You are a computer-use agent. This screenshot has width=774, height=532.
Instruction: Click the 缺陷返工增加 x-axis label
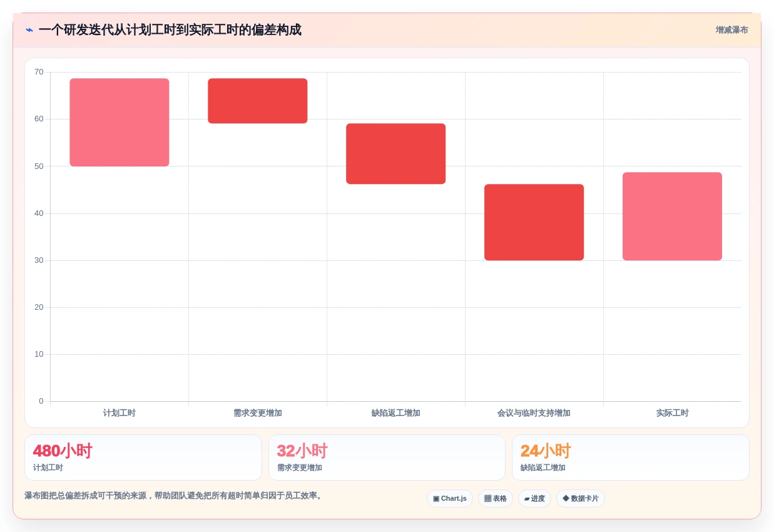[396, 413]
